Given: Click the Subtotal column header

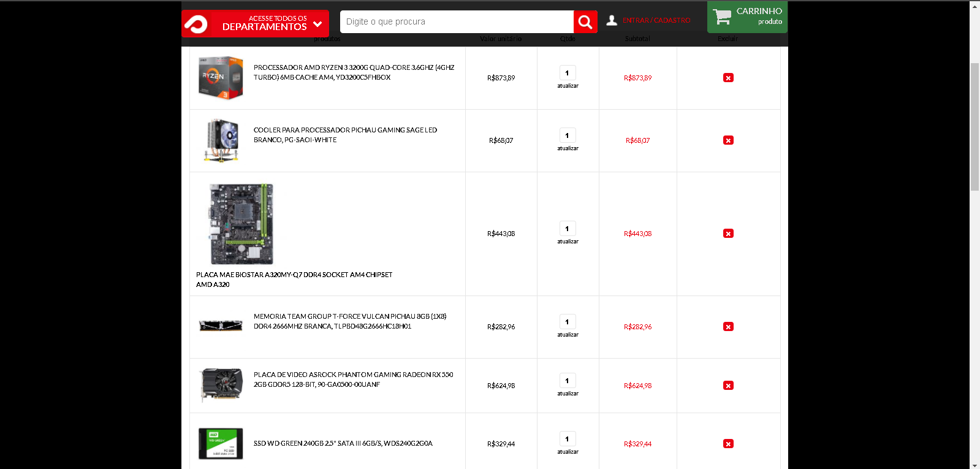Looking at the screenshot, I should pos(637,39).
